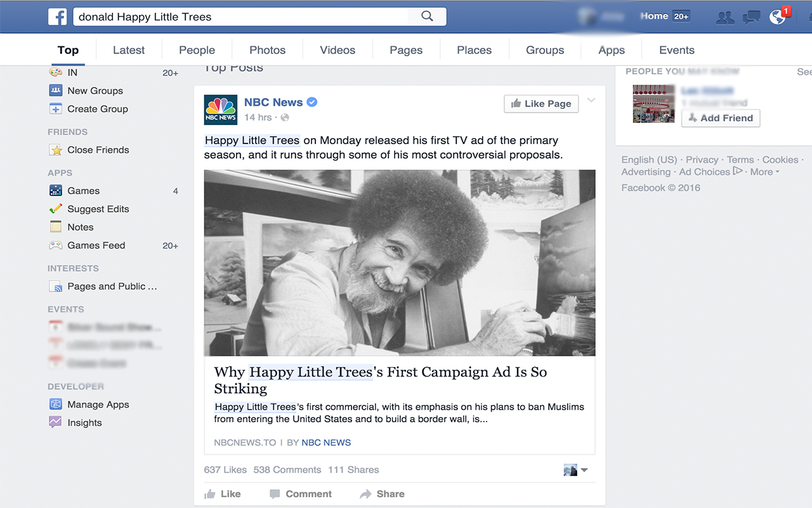Click the Add Friend button
This screenshot has width=812, height=508.
[x=721, y=118]
